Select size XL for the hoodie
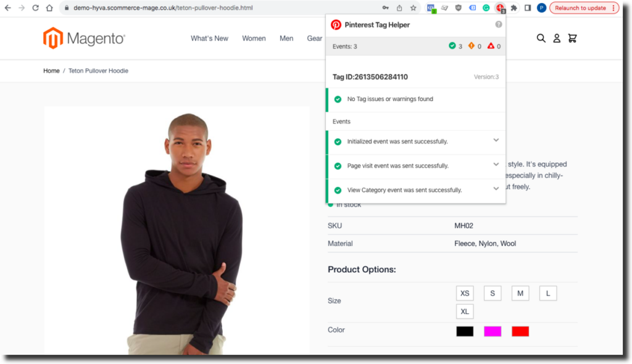This screenshot has height=364, width=632. pos(464,312)
